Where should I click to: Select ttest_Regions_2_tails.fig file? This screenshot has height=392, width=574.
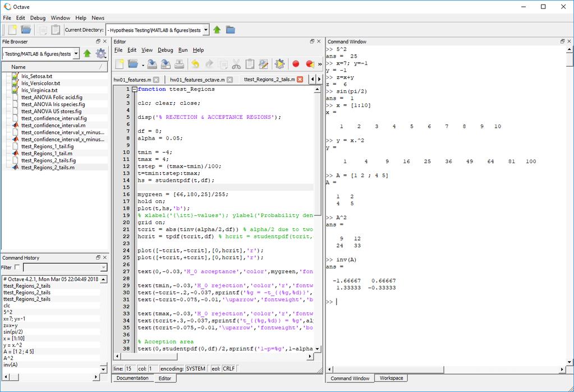[x=48, y=160]
